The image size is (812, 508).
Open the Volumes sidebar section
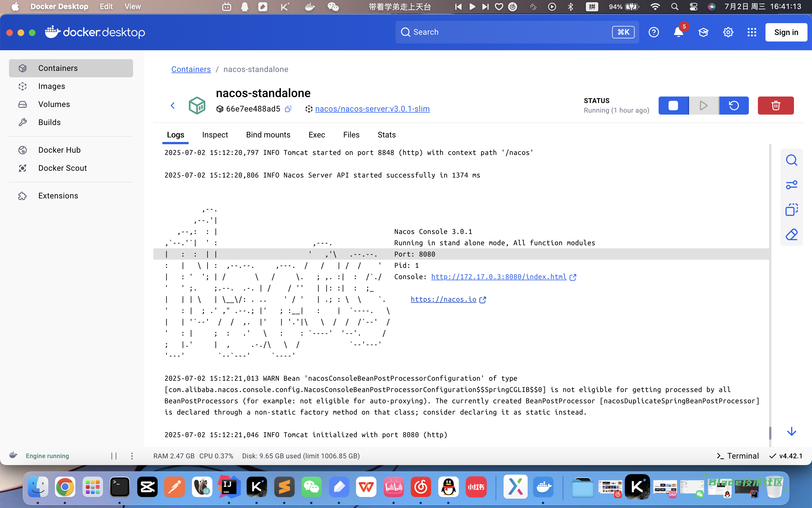[71, 104]
